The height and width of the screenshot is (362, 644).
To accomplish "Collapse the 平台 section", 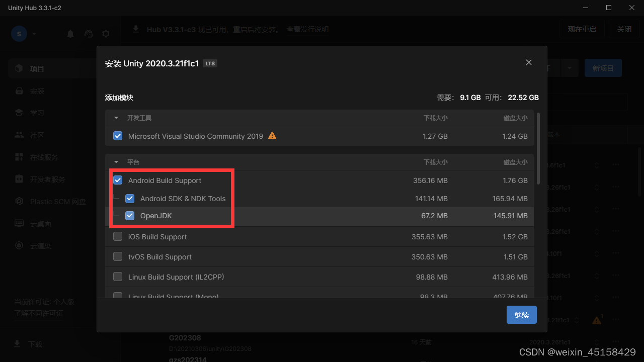I will click(x=116, y=162).
